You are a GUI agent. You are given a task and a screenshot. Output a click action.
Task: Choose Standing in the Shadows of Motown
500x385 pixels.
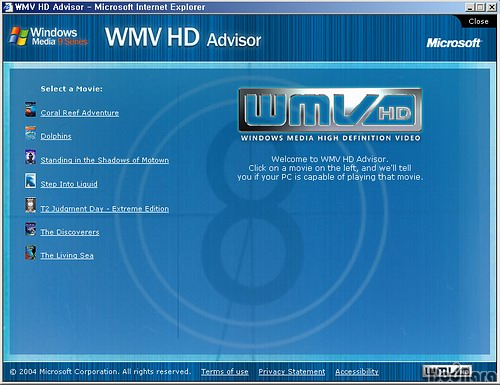click(x=105, y=160)
